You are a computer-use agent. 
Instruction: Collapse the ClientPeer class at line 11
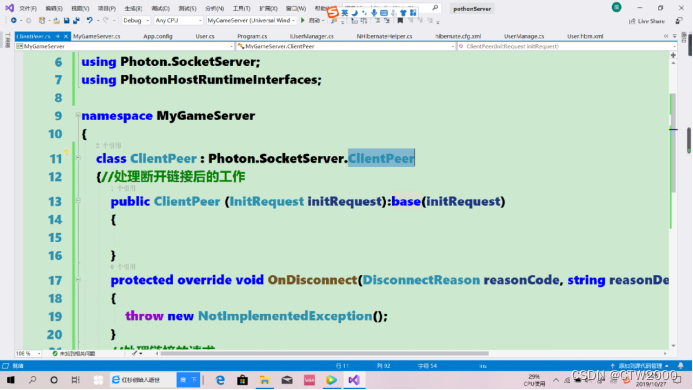(x=78, y=157)
